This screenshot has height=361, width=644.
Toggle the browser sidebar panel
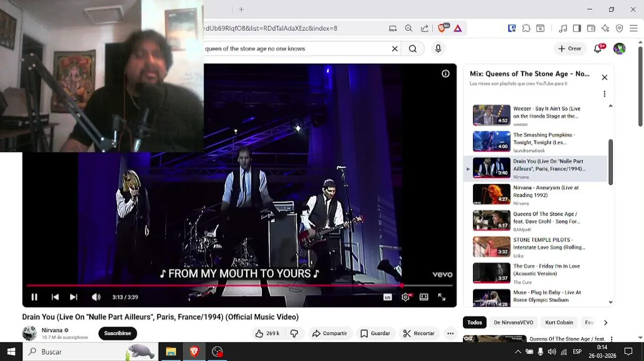[x=577, y=29]
